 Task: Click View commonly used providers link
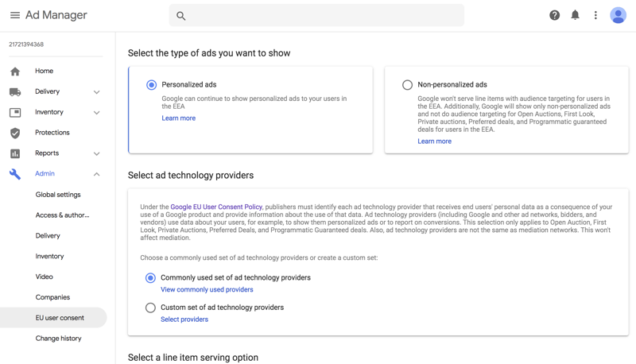tap(207, 290)
